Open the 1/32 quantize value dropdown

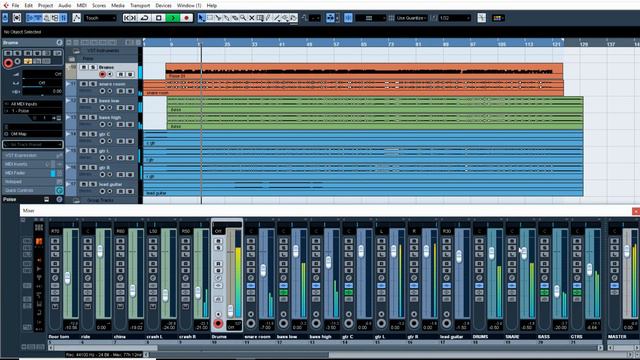click(455, 18)
